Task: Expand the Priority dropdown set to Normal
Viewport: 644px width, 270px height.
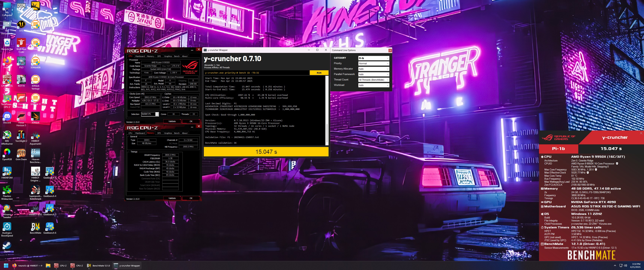Action: (x=373, y=63)
